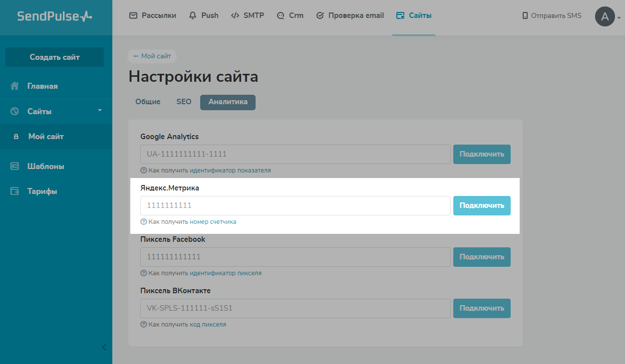Open Шаблоны in the sidebar
This screenshot has width=625, height=364.
pos(45,167)
